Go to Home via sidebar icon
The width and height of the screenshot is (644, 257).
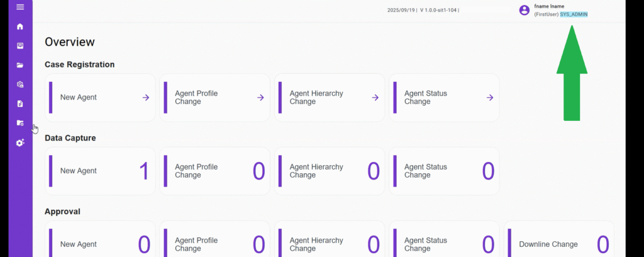click(x=20, y=26)
